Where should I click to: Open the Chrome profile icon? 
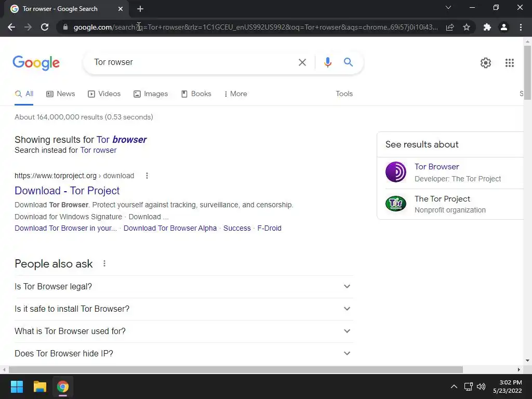504,27
